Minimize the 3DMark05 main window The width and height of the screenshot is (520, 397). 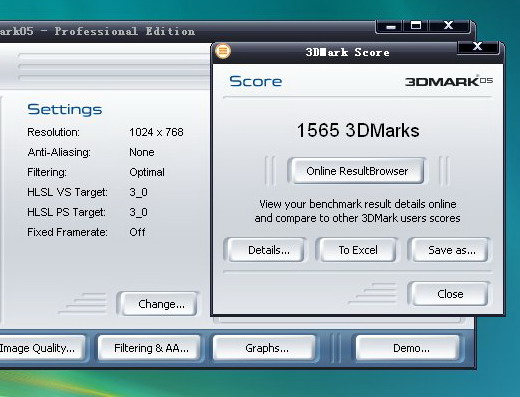(x=391, y=26)
